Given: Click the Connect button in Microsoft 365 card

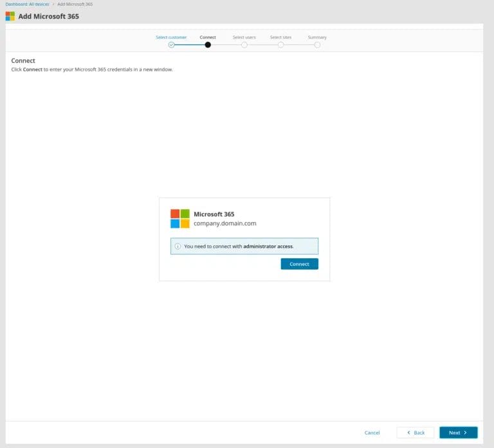Looking at the screenshot, I should [299, 264].
